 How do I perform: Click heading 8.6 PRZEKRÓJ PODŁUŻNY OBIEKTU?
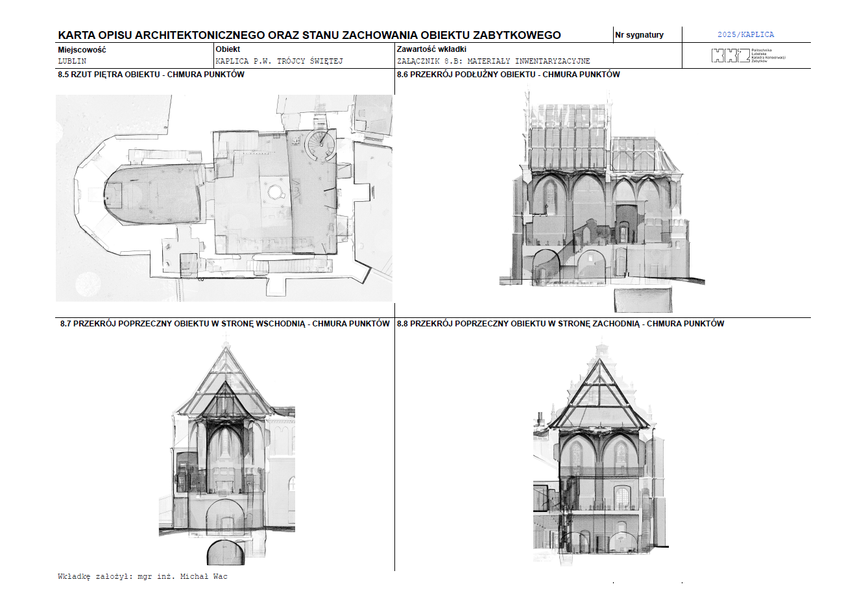click(x=509, y=75)
